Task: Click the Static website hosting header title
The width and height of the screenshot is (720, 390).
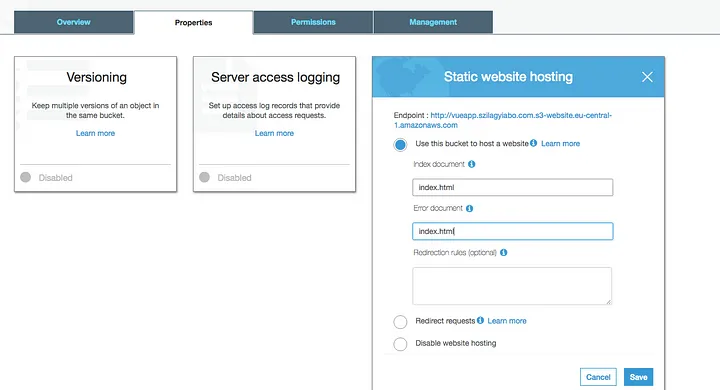Action: [508, 77]
